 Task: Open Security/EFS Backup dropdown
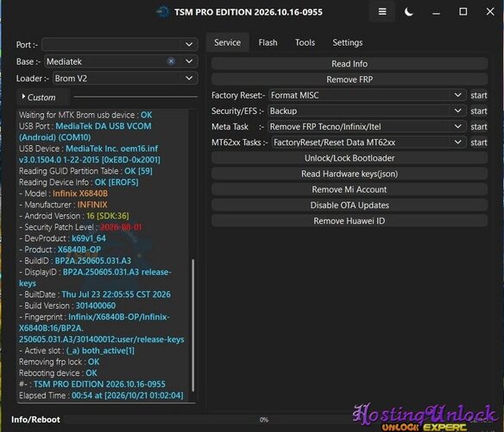click(x=367, y=111)
